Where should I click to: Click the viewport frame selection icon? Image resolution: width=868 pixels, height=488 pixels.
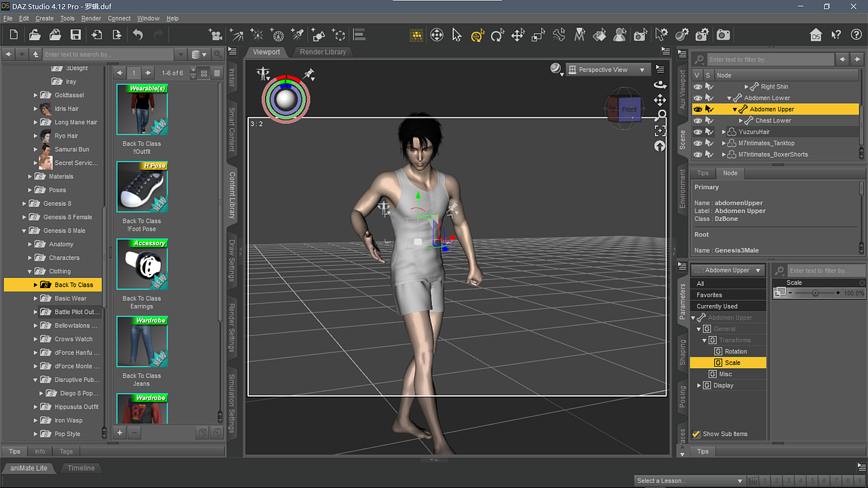659,131
